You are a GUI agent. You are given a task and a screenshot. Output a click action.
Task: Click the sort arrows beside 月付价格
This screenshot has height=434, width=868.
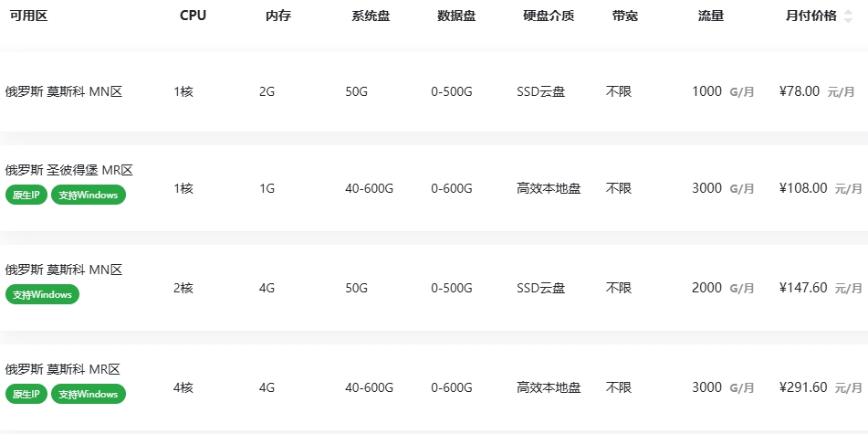tap(848, 16)
